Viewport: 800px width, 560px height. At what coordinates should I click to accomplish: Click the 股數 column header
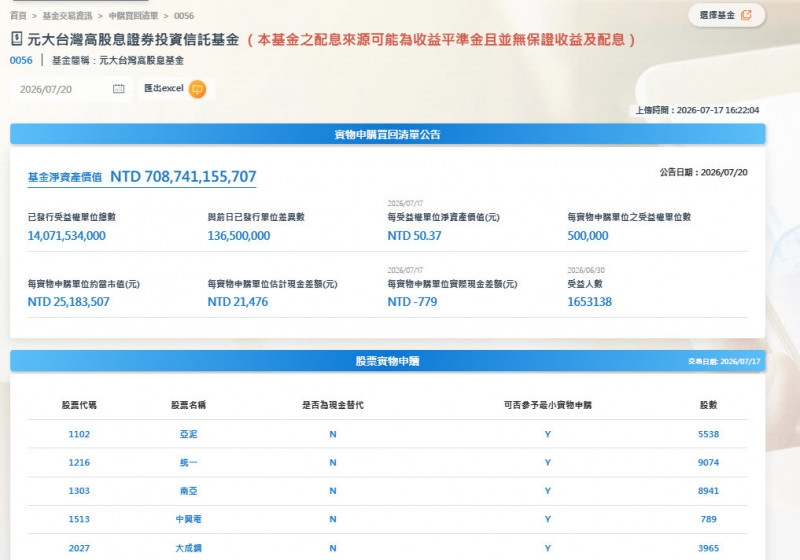[x=708, y=405]
